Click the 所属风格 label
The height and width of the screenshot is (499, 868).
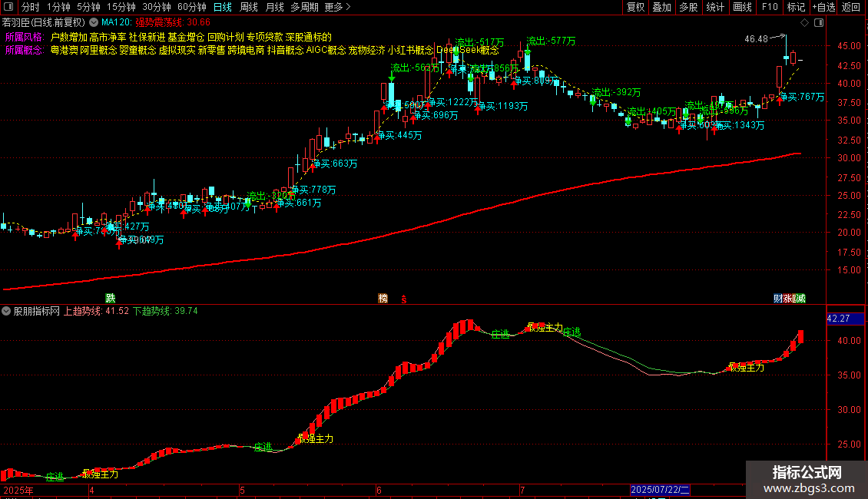coord(25,37)
